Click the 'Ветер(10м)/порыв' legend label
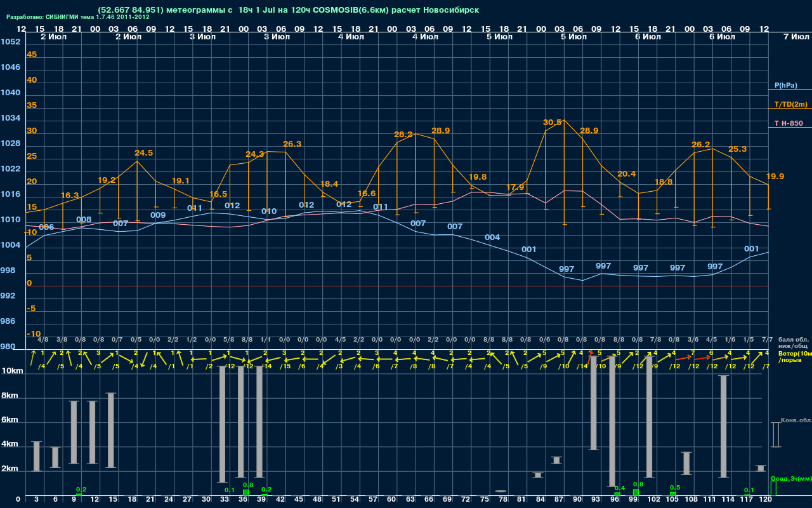This screenshot has width=812, height=508. pyautogui.click(x=795, y=356)
